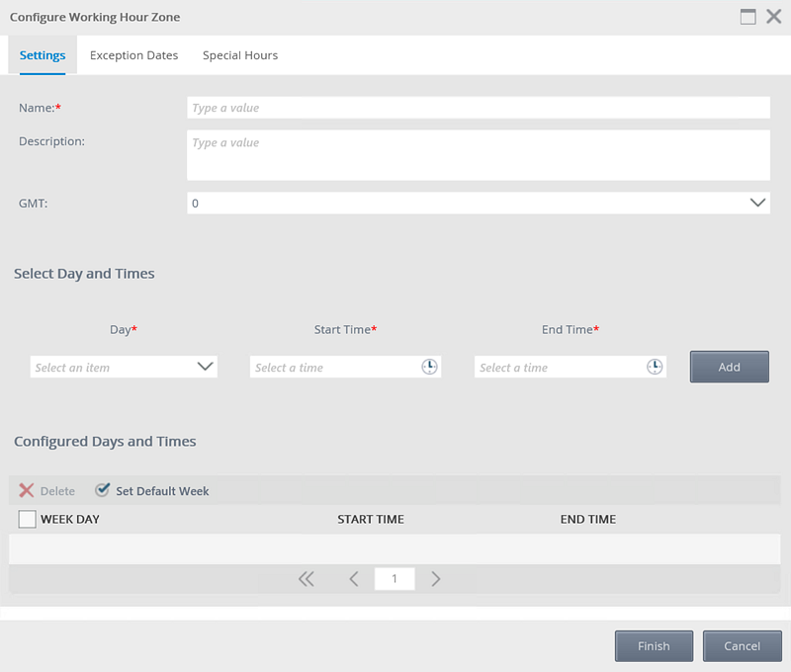Check the WEEK DAY select-all checkbox
This screenshot has height=672, width=791.
click(28, 519)
